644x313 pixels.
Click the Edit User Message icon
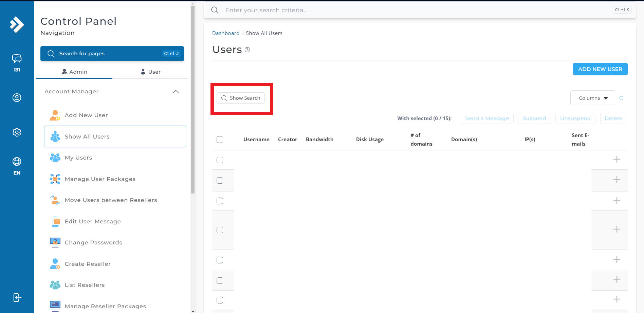[x=55, y=221]
